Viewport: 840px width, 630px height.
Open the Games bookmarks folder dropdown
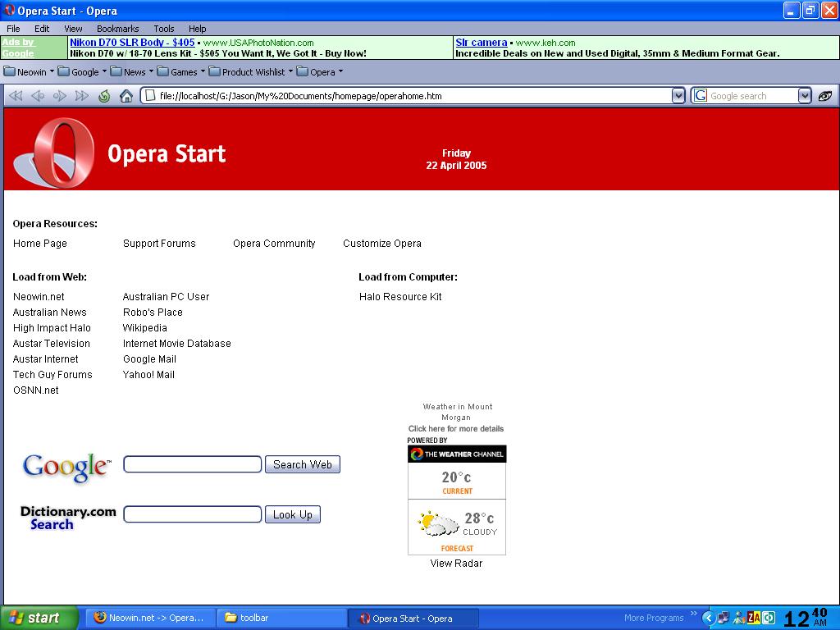pos(181,72)
